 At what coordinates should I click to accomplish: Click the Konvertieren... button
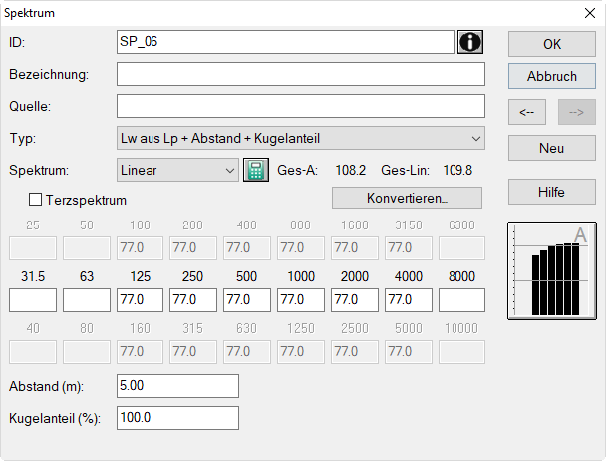407,198
